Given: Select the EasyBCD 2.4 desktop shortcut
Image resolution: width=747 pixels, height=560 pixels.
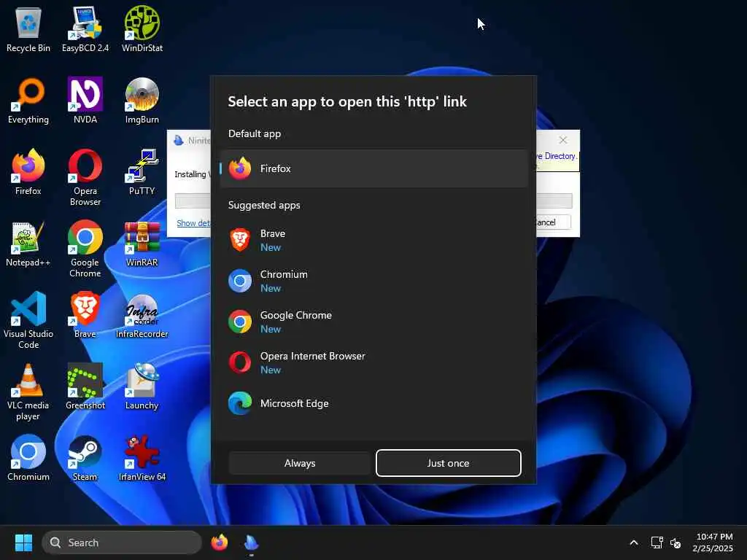Looking at the screenshot, I should pyautogui.click(x=85, y=29).
